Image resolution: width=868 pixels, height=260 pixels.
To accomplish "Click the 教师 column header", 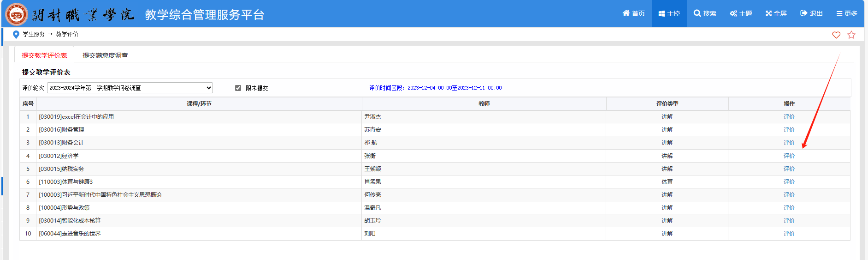I will (x=484, y=104).
